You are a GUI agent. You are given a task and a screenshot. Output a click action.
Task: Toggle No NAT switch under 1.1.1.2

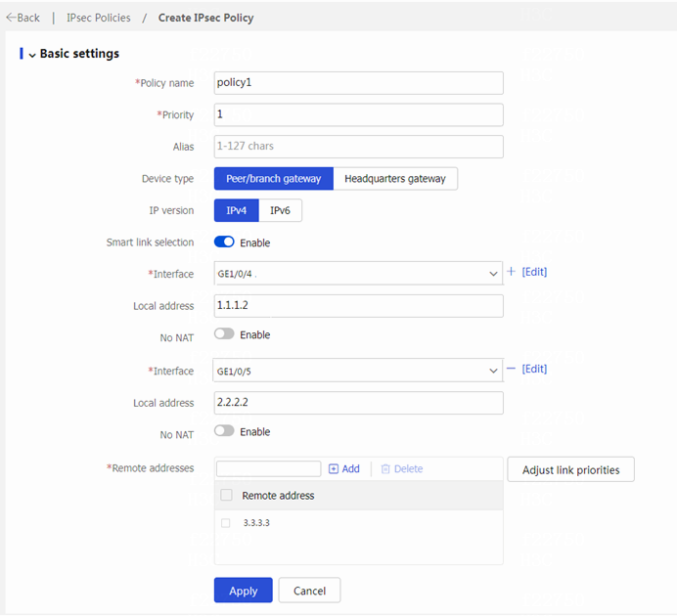click(224, 333)
